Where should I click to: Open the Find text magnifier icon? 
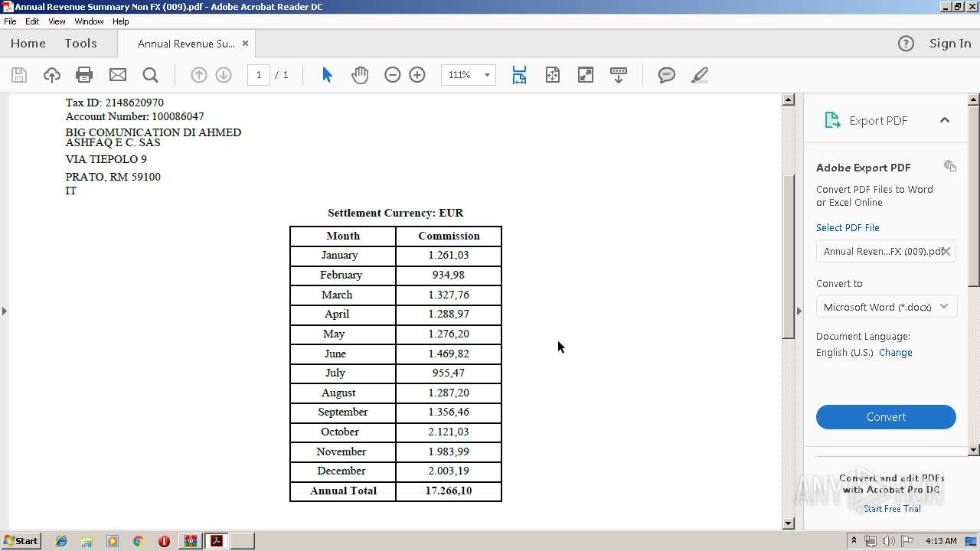pyautogui.click(x=151, y=75)
